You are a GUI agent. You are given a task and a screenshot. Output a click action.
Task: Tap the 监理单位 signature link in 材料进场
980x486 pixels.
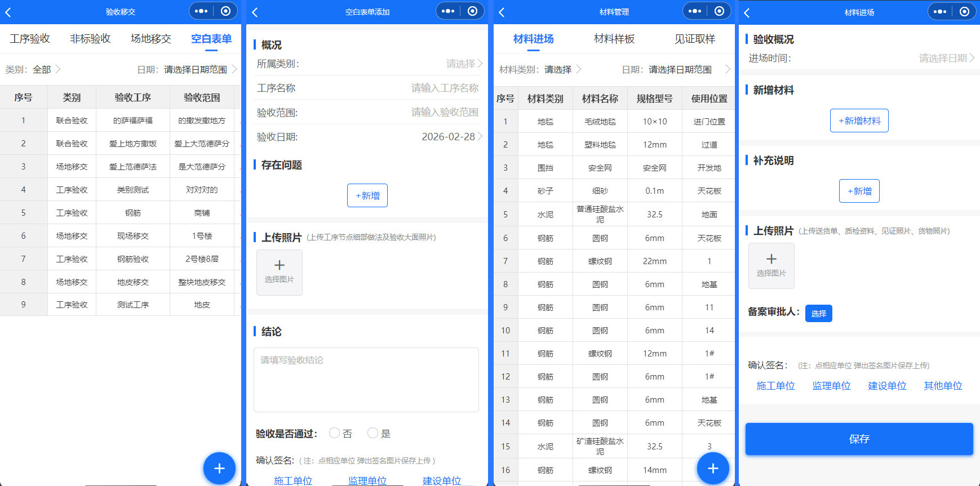tap(831, 386)
